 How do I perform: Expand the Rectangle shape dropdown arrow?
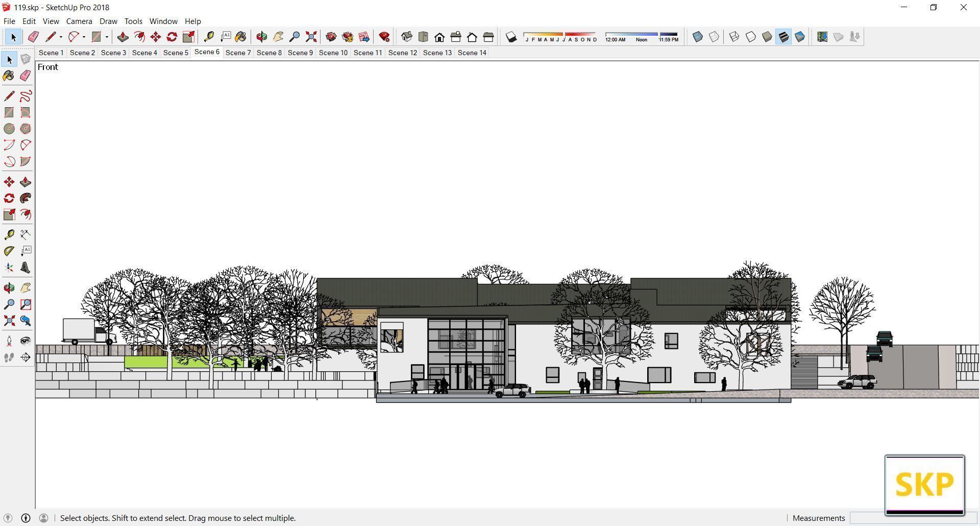click(x=107, y=37)
